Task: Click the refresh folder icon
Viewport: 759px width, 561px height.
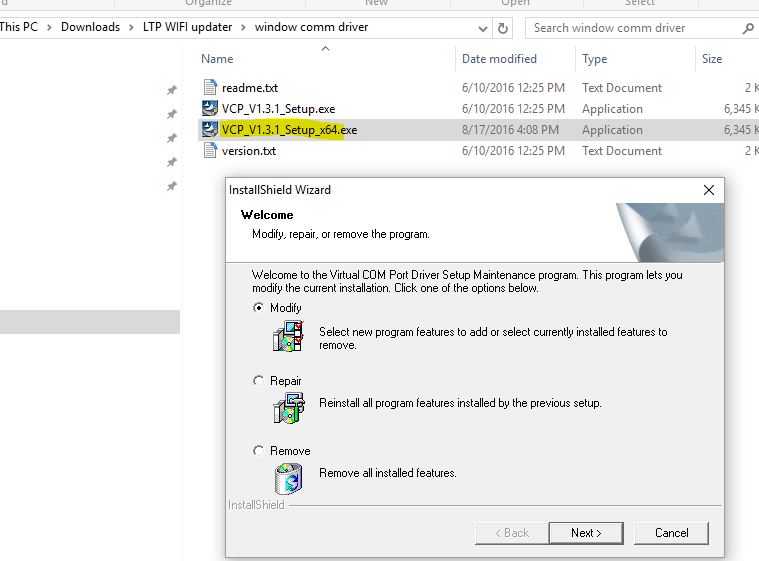Action: (503, 29)
